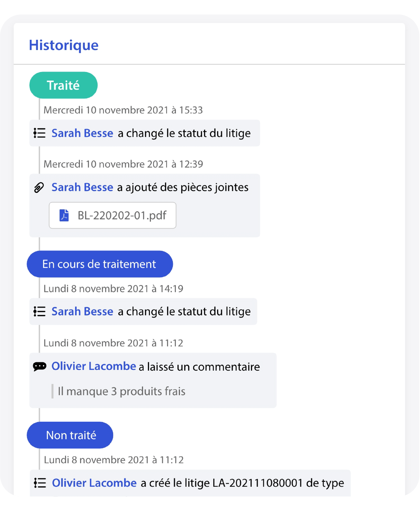Click the comment speech bubble icon
This screenshot has width=420, height=512.
point(39,366)
